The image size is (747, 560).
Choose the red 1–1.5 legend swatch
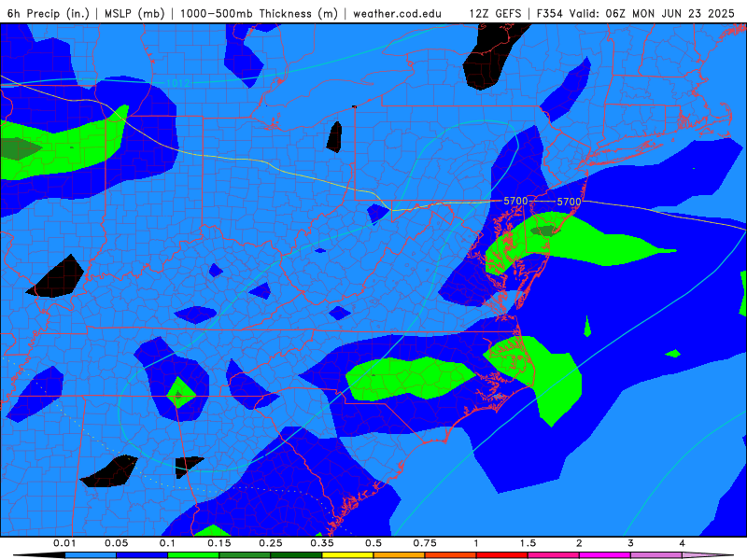502,555
